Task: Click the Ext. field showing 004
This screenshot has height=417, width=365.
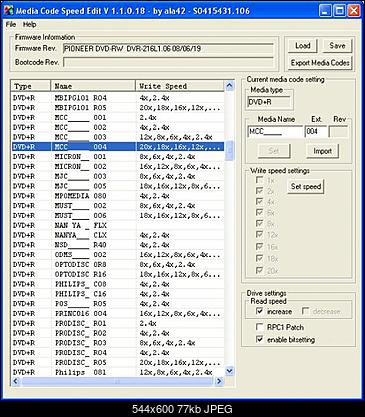Action: tap(316, 132)
